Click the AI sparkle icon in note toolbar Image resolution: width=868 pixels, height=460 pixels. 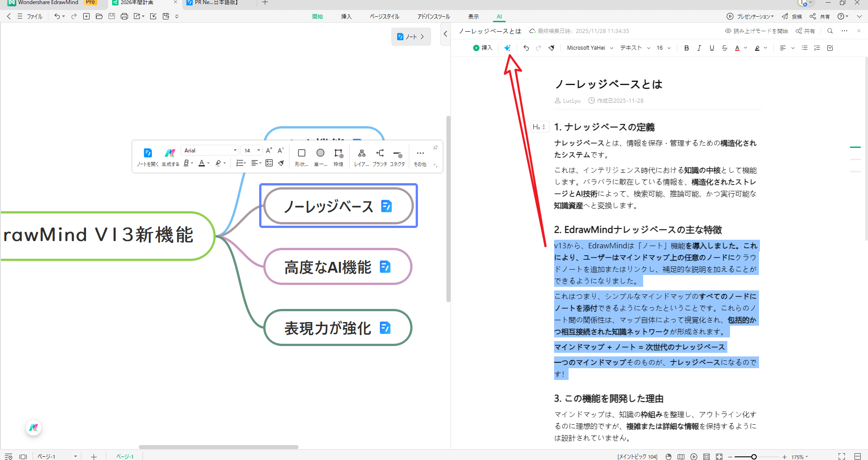pos(508,47)
